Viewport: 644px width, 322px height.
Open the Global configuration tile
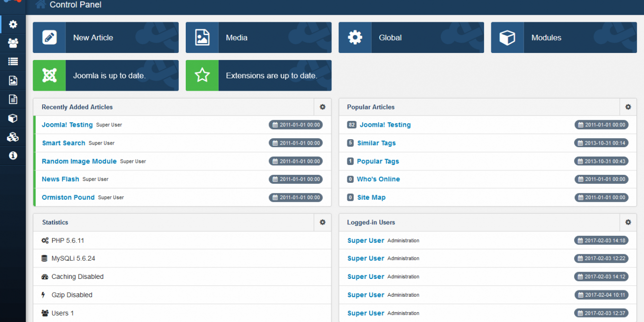click(412, 38)
